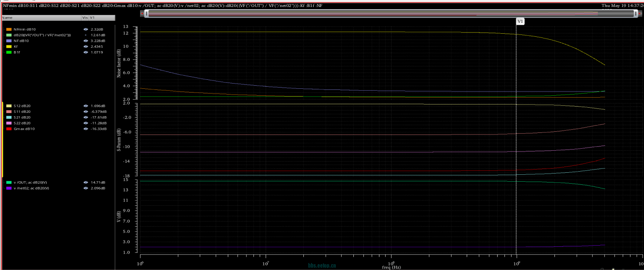The height and width of the screenshot is (270, 644).
Task: Click the -6.379dB S11 value
Action: (x=98, y=112)
